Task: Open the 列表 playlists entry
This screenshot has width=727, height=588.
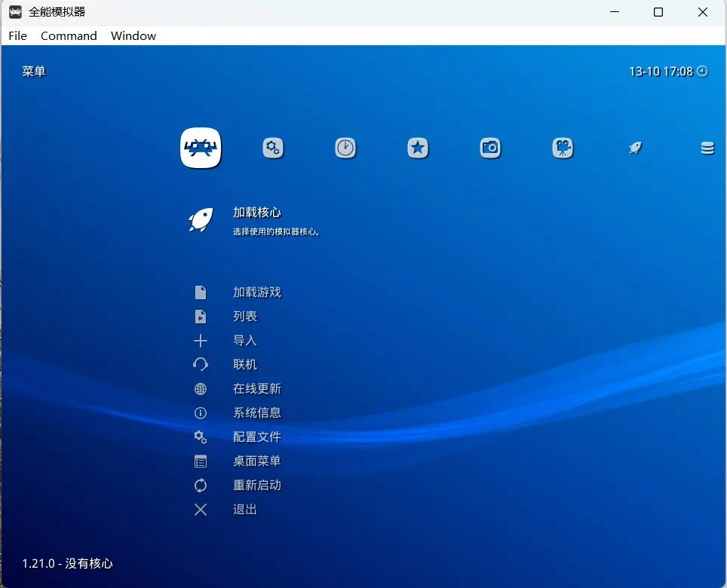Action: [245, 317]
